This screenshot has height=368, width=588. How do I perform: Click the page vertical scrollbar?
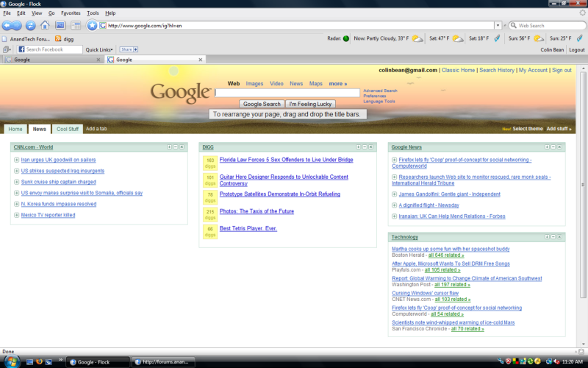point(582,184)
